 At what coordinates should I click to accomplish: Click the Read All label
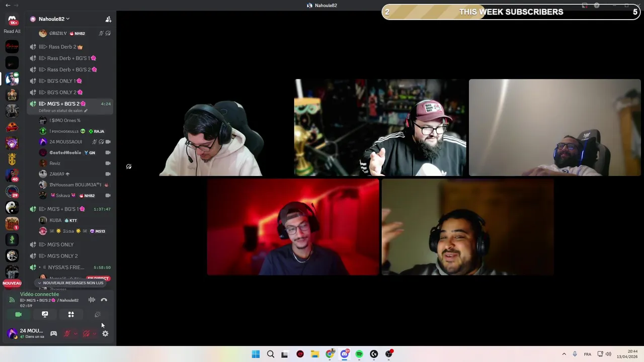[x=12, y=31]
